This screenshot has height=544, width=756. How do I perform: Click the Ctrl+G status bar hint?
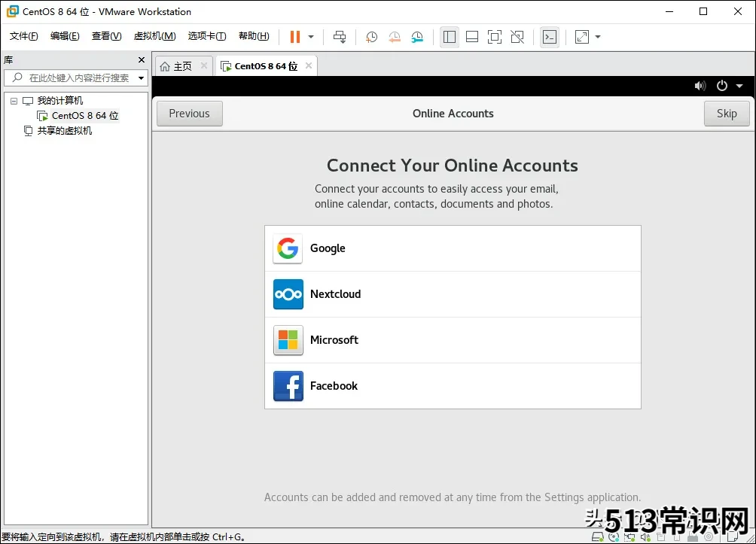[124, 536]
